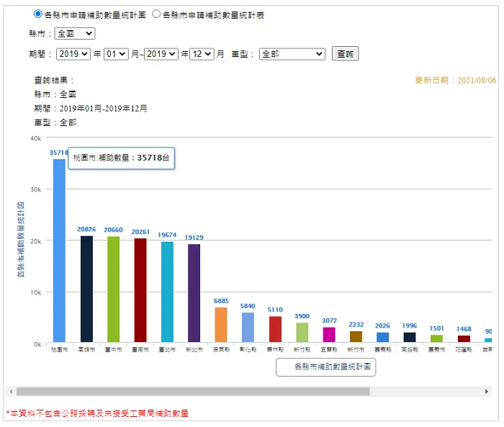Screen dimensions: 504x427
Task: Click the right arrow of horizontal scrollbar
Action: point(486,392)
